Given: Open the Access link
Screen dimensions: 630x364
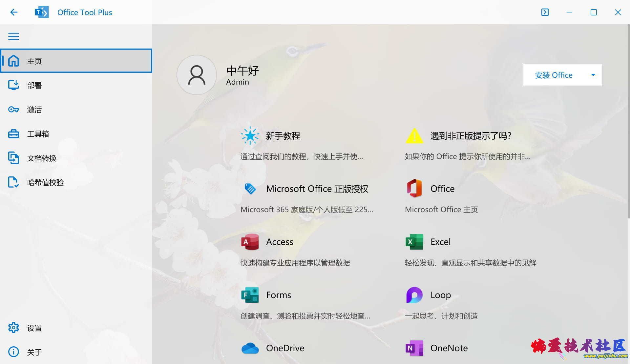Looking at the screenshot, I should pyautogui.click(x=280, y=242).
